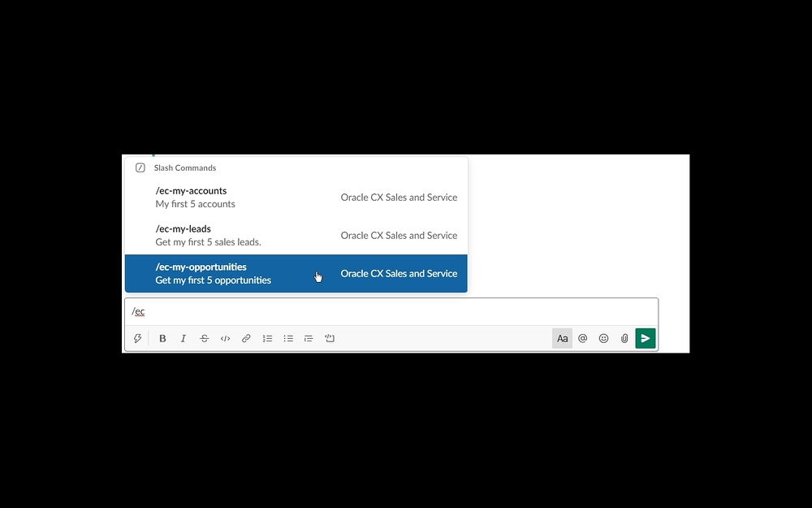This screenshot has height=508, width=812.
Task: Insert a code block
Action: coord(330,338)
